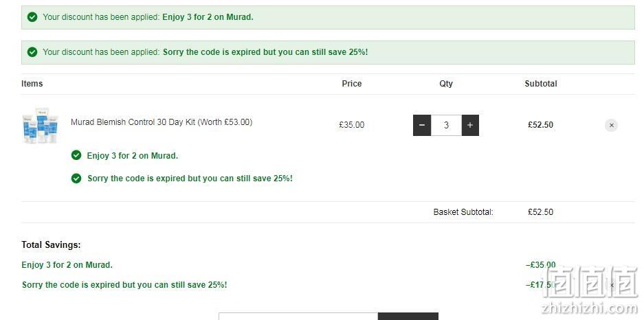
Task: Click 'Enjoy 3 for 2' line in Total Savings
Action: [67, 265]
